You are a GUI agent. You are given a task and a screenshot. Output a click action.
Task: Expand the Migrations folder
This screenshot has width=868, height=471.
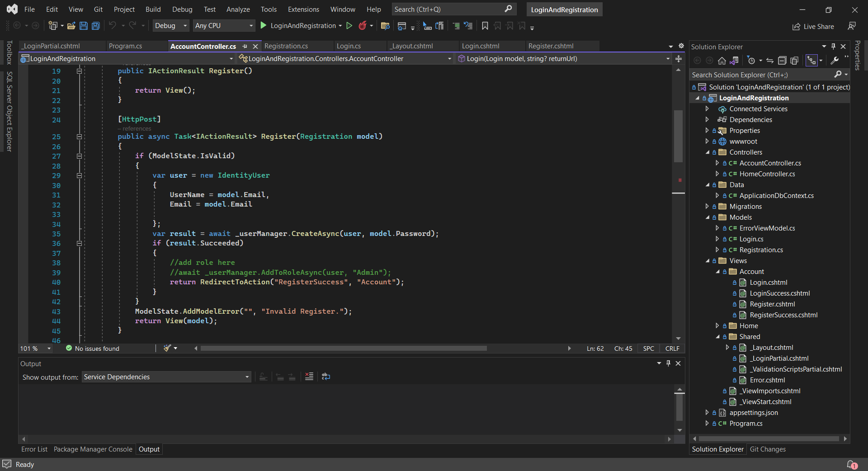[x=708, y=206]
